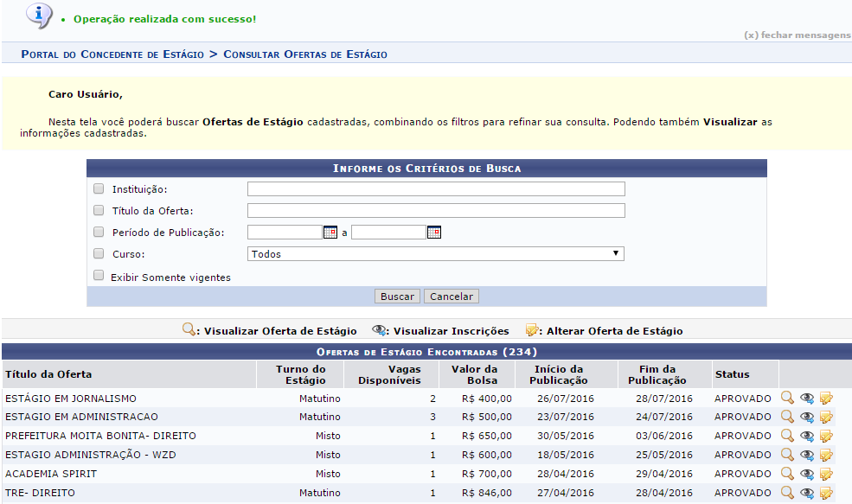This screenshot has width=852, height=504.
Task: Edit the ACADEMIA SPIRIT offer
Action: tap(826, 474)
